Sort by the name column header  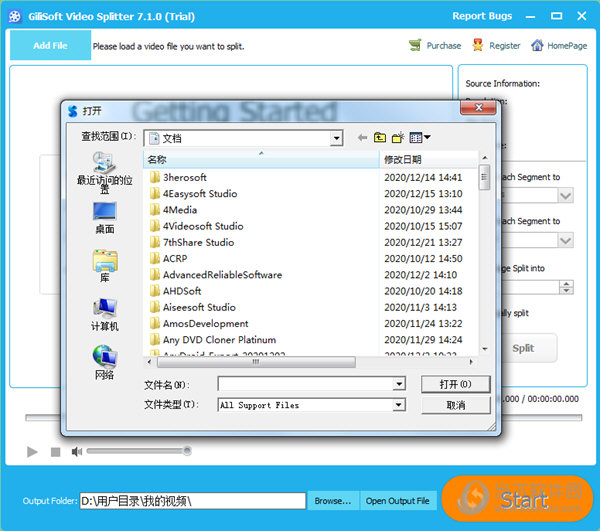coord(261,159)
